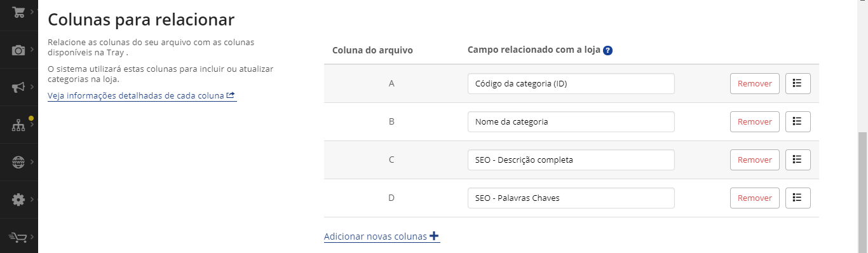Image resolution: width=868 pixels, height=253 pixels.
Task: Select the globe www sidebar icon
Action: coord(18,162)
